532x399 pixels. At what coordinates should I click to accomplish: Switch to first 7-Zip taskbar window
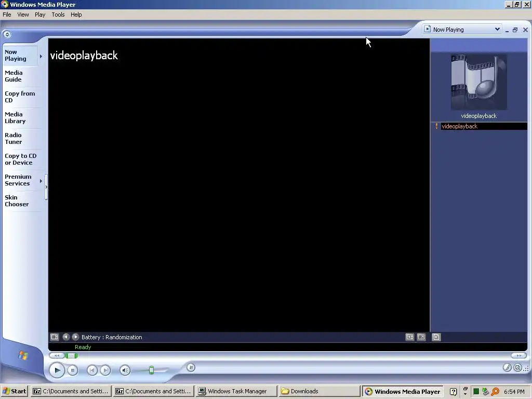[71, 391]
